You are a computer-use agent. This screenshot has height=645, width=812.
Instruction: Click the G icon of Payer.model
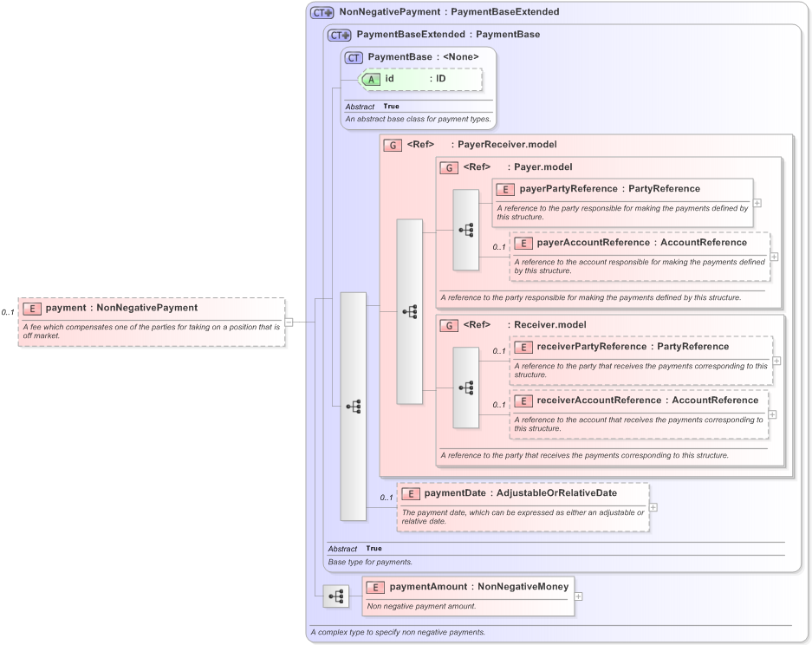pyautogui.click(x=449, y=168)
